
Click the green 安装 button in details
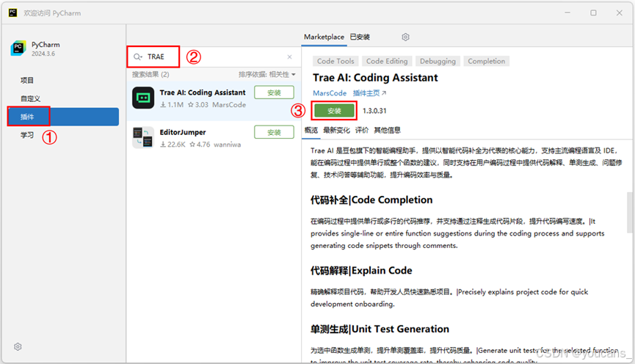point(334,111)
